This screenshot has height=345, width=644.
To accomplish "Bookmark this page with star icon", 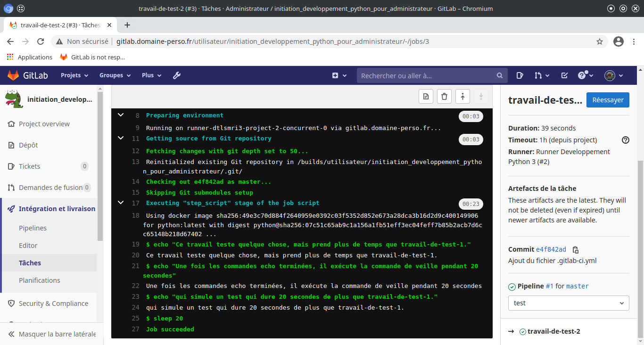I will pos(600,41).
